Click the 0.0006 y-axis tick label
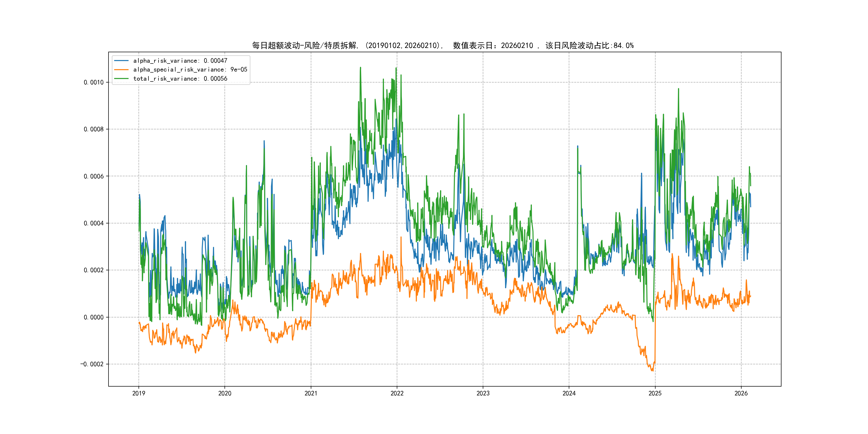 pos(94,176)
